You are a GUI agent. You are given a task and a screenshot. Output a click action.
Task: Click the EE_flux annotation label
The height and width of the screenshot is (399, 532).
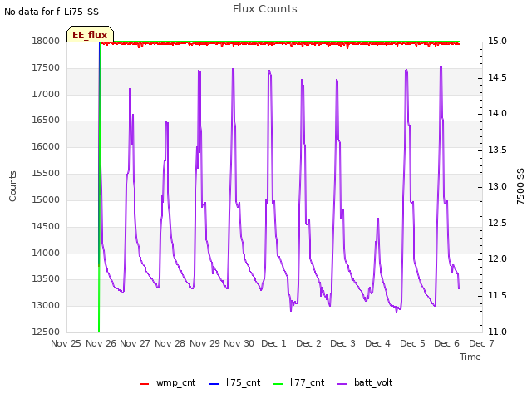pyautogui.click(x=90, y=35)
